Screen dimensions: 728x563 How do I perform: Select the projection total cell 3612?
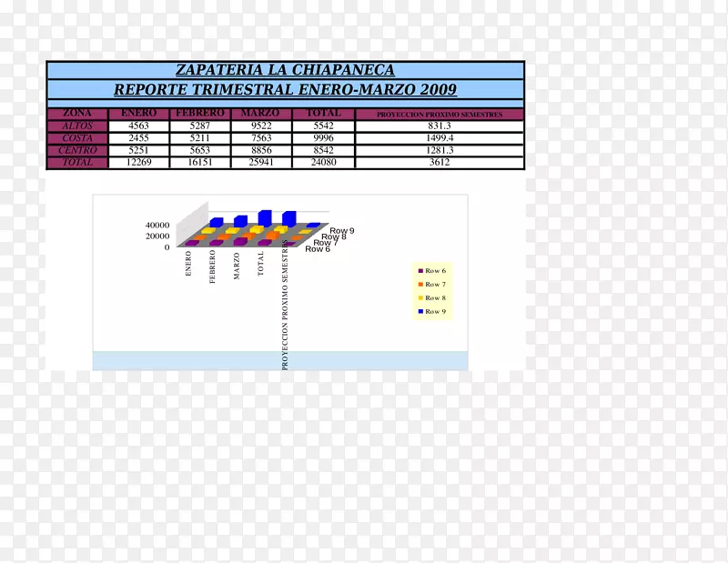click(440, 162)
